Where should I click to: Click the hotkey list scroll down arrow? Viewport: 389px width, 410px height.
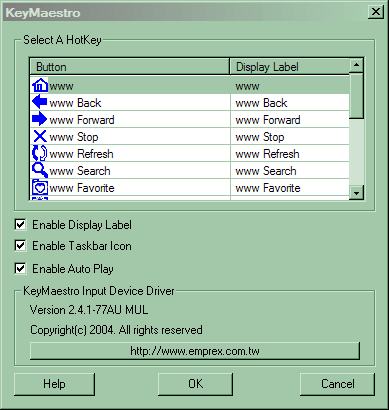pyautogui.click(x=356, y=193)
